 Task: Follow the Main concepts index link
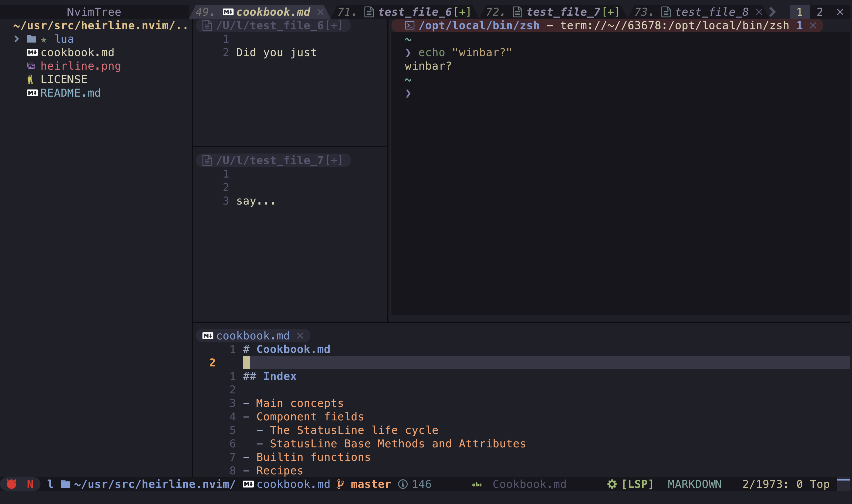coord(299,403)
